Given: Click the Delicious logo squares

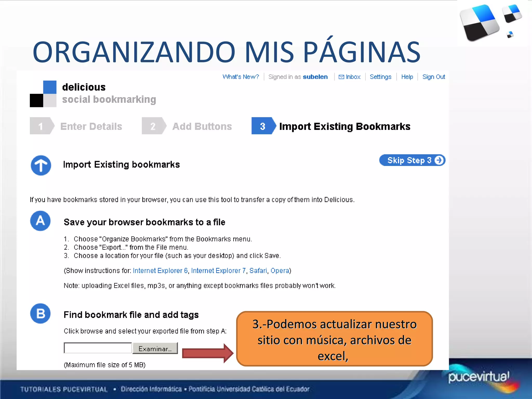Looking at the screenshot, I should pyautogui.click(x=43, y=94).
